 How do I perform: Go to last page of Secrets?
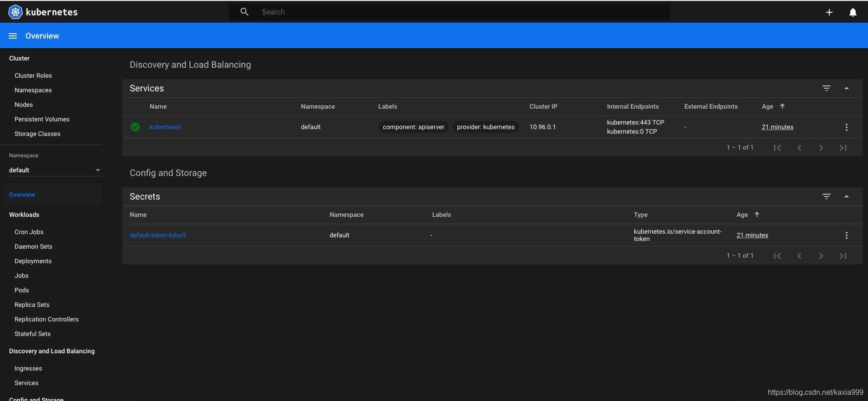coord(843,256)
